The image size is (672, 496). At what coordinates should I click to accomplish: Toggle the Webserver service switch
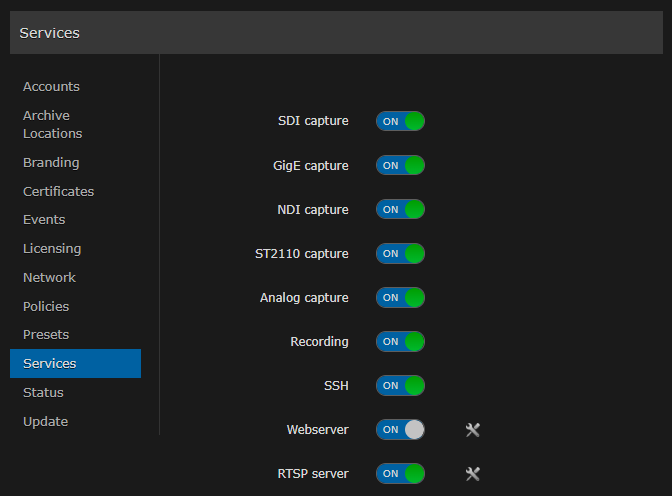click(400, 429)
